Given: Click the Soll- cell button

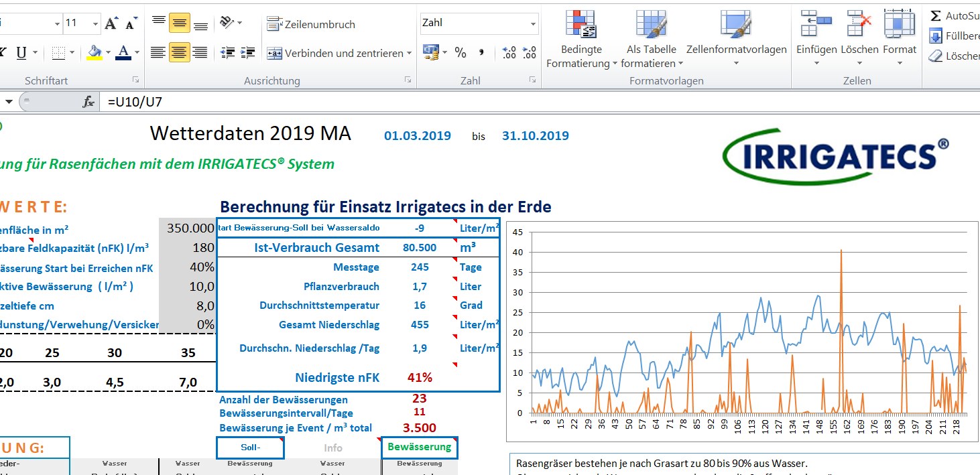Looking at the screenshot, I should [x=251, y=448].
